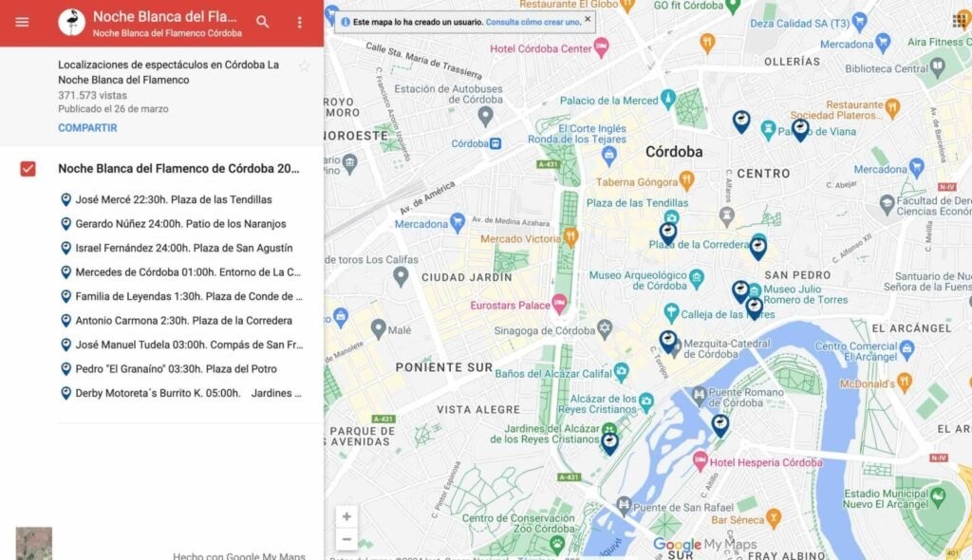Zoom in with the plus button
This screenshot has width=972, height=560.
(x=346, y=516)
